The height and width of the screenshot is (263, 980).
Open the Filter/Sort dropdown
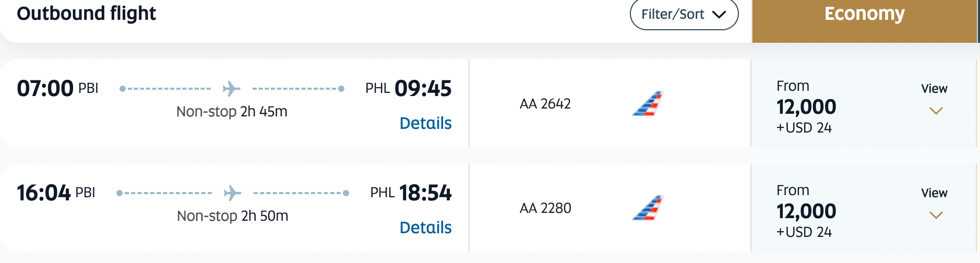[x=684, y=14]
